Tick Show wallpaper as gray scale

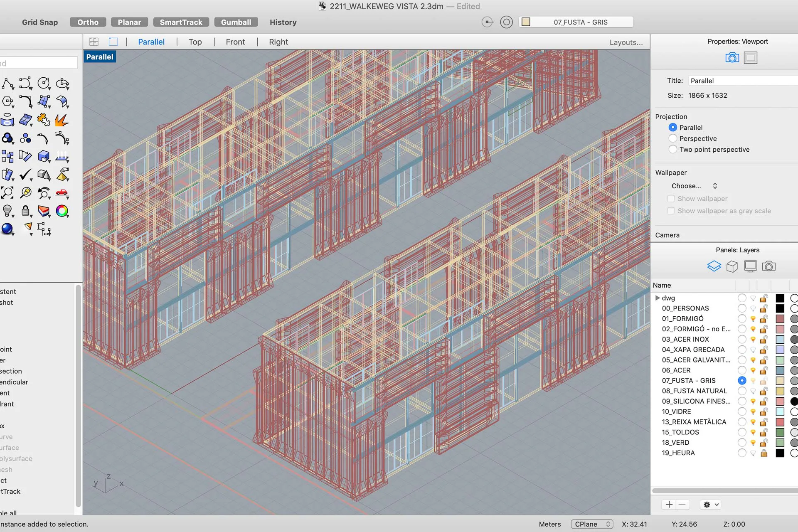point(671,211)
